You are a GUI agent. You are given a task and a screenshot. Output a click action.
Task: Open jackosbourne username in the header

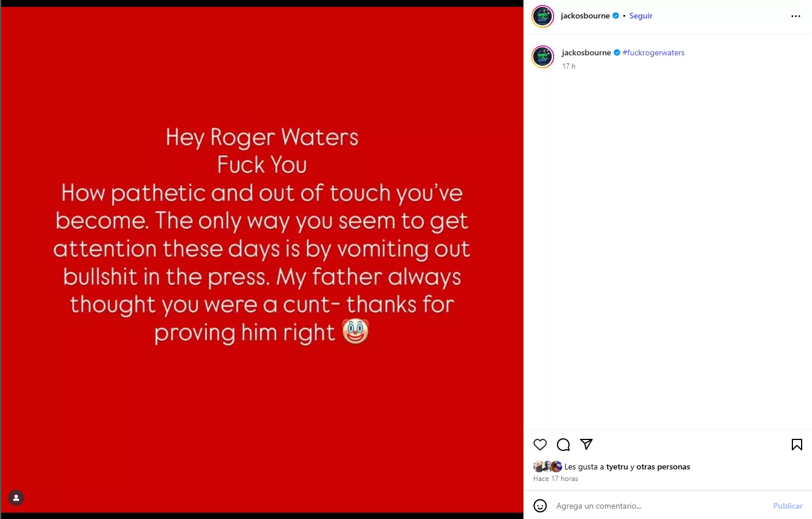click(585, 16)
